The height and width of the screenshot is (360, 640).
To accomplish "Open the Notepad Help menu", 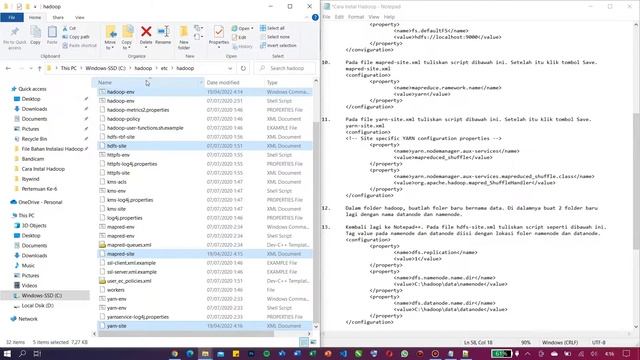I will (389, 17).
